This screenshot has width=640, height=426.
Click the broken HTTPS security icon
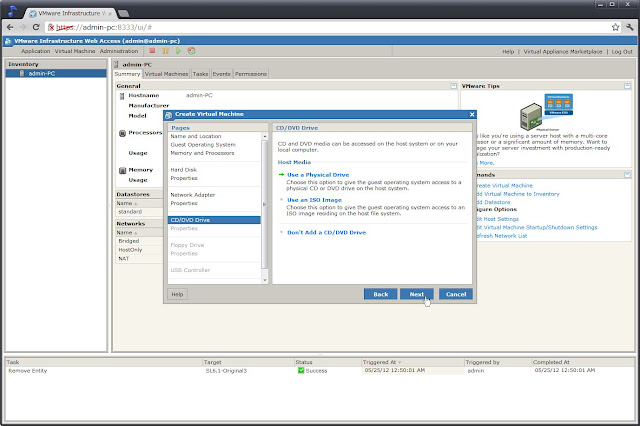click(51, 27)
